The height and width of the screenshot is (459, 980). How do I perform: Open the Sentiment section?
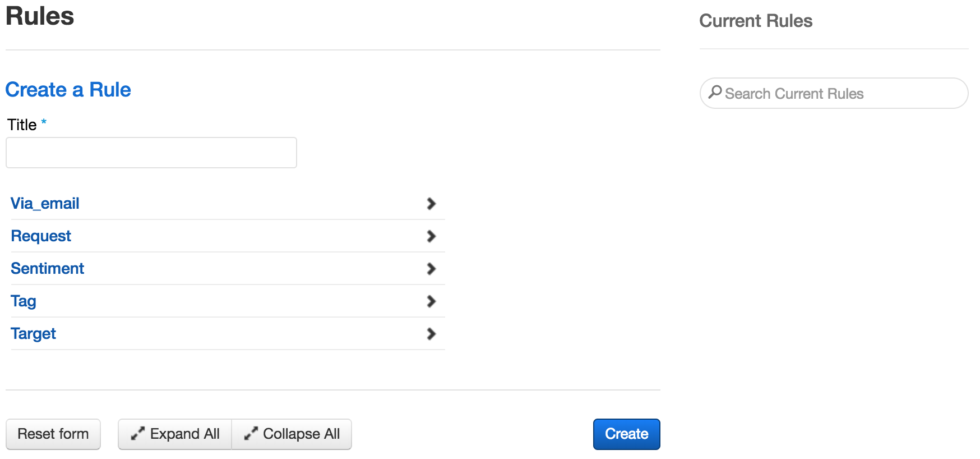228,269
